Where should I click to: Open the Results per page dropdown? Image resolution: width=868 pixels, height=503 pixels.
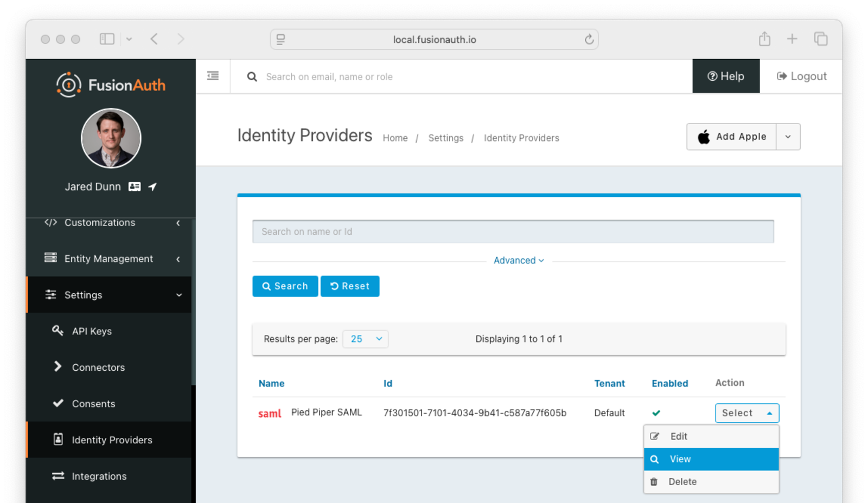pos(365,339)
